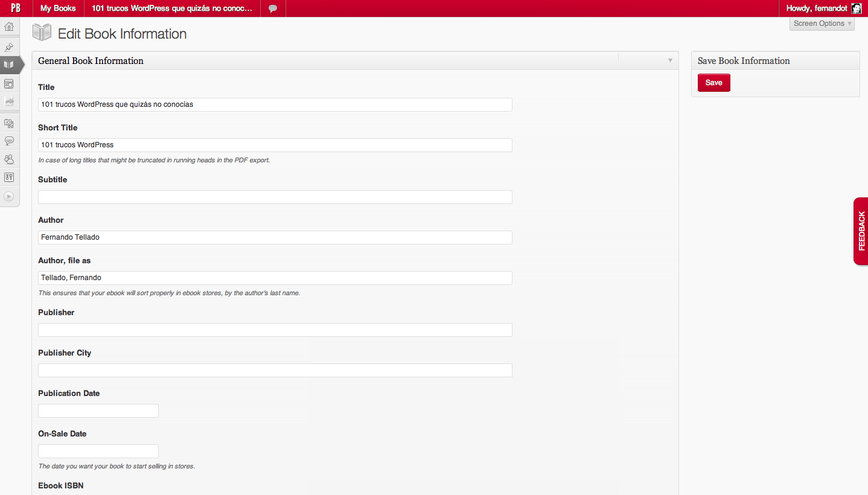Click the pushpin icon in sidebar
Viewport: 868px width, 495px height.
click(x=9, y=47)
